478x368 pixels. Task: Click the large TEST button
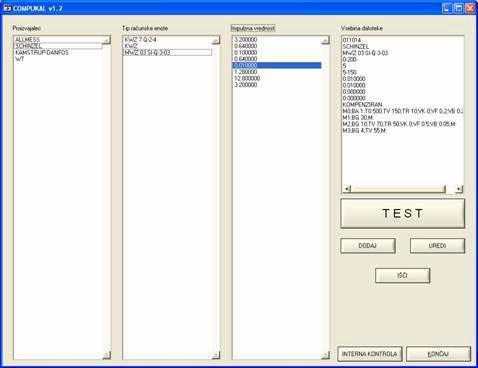click(402, 213)
